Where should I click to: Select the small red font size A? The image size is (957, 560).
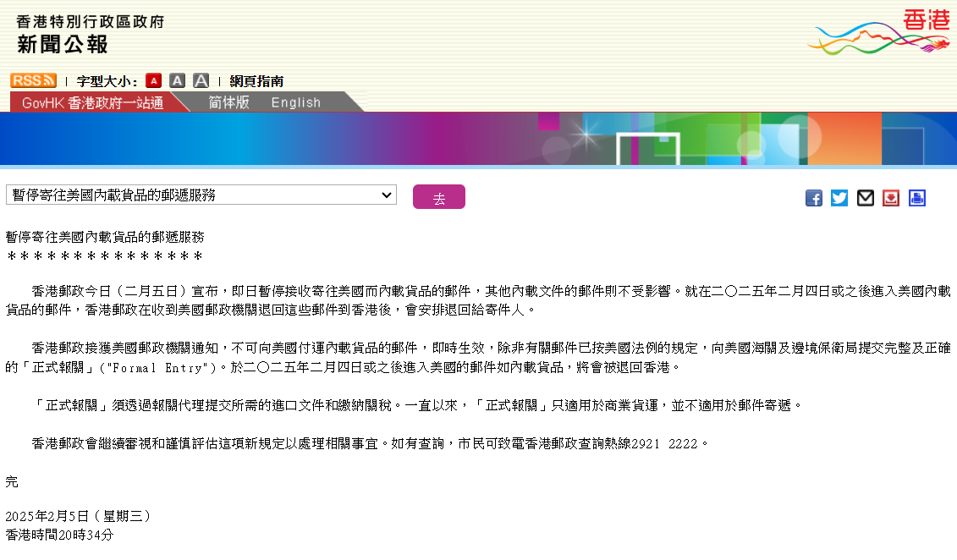153,80
